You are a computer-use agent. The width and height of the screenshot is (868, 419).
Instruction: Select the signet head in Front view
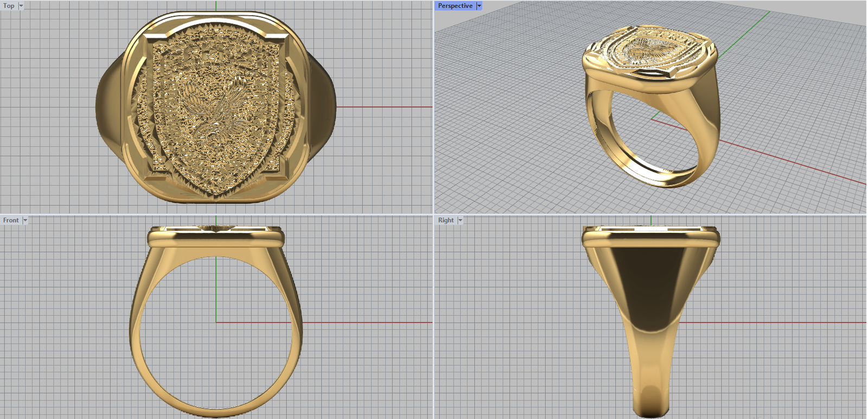click(x=215, y=238)
